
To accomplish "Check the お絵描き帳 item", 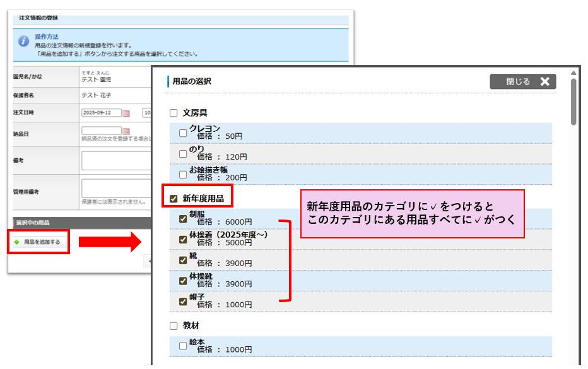I will tap(183, 174).
